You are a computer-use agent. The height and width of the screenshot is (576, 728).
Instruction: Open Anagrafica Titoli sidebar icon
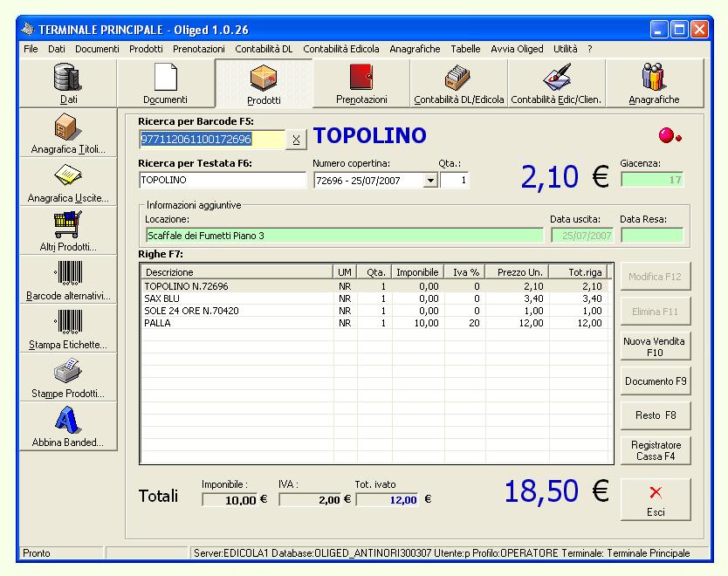(x=68, y=134)
